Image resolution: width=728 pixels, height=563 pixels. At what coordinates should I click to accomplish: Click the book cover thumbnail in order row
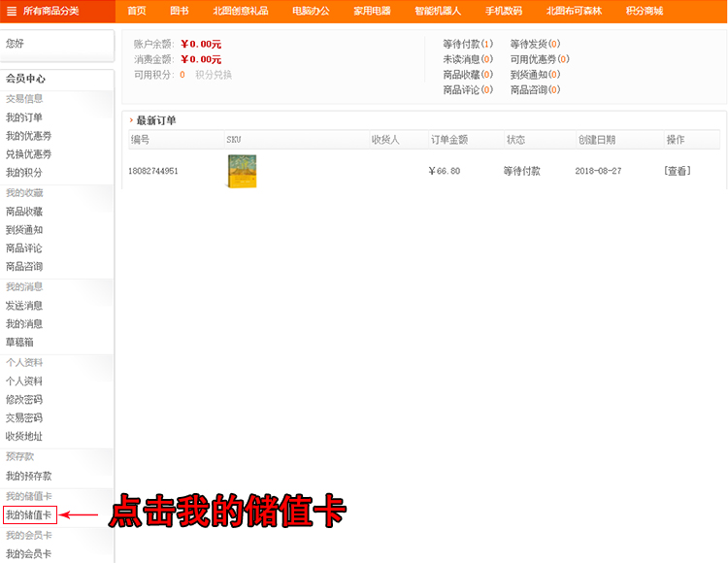[242, 171]
